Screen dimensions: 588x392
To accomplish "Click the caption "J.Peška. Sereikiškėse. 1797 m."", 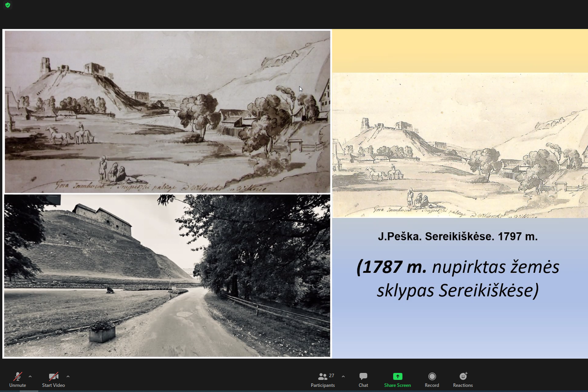I will click(458, 236).
